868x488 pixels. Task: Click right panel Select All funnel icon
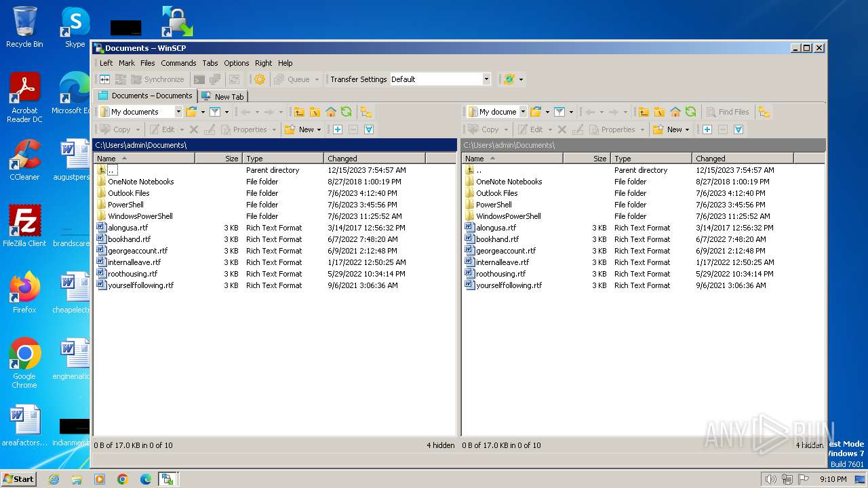[x=738, y=129]
